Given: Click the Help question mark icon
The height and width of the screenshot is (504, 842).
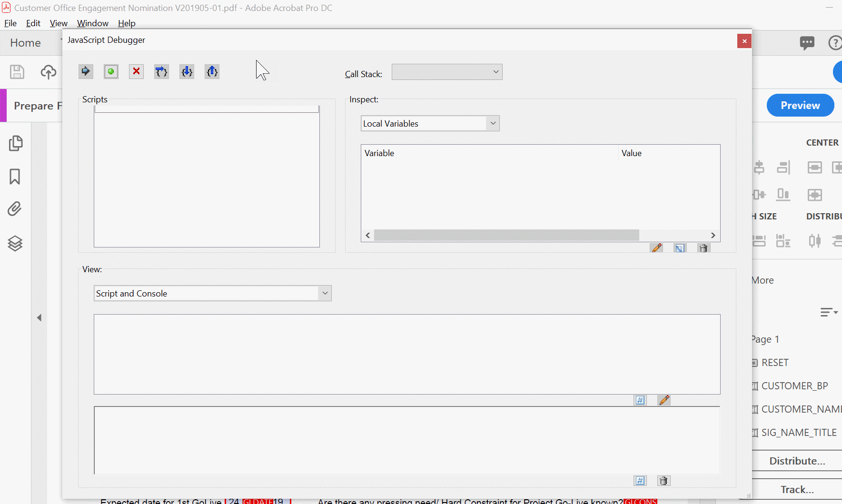Looking at the screenshot, I should pos(835,43).
